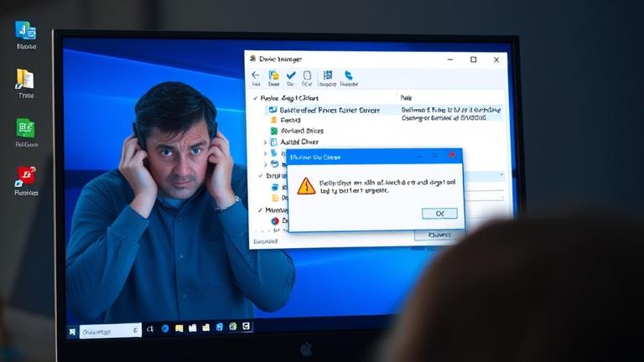
Task: Maximize the Device Manager window
Action: coord(473,59)
